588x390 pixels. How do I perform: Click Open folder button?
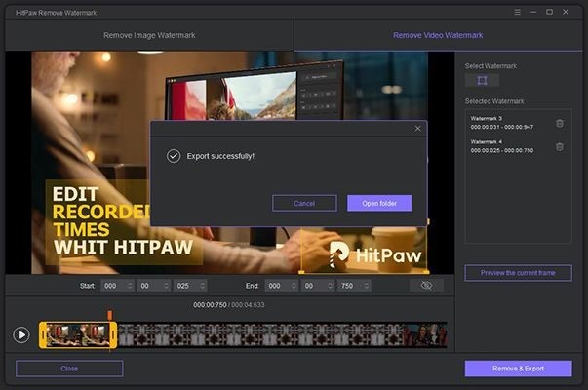tap(379, 203)
